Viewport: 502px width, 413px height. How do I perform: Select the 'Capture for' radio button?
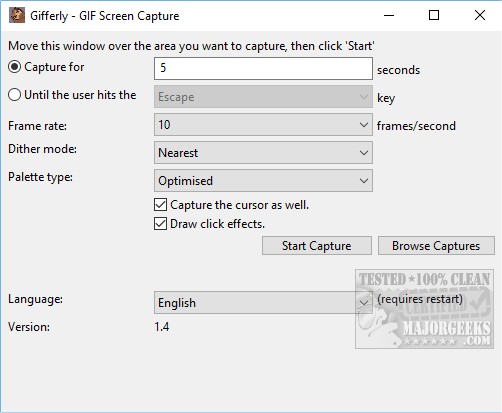[x=14, y=67]
